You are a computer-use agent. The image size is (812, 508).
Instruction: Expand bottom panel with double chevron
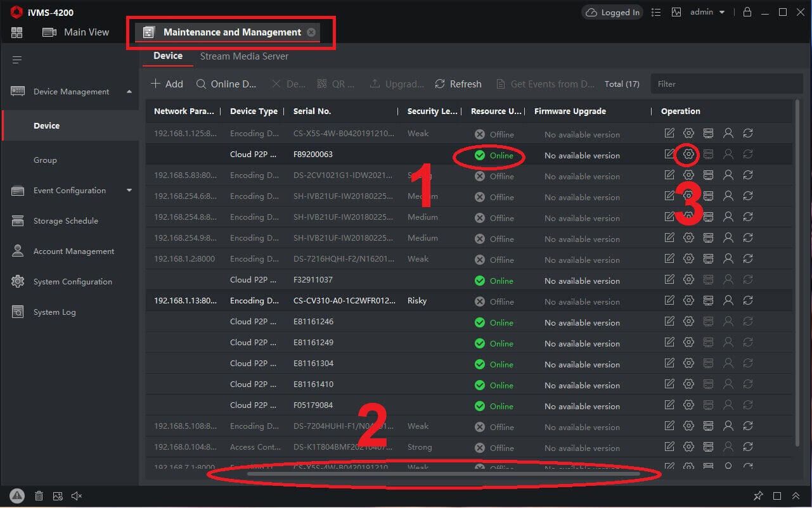click(x=796, y=496)
